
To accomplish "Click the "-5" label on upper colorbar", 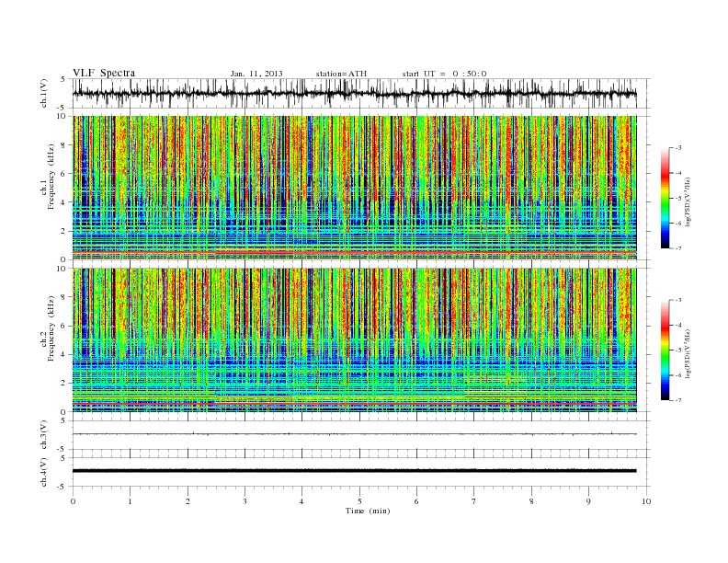I will (x=678, y=198).
